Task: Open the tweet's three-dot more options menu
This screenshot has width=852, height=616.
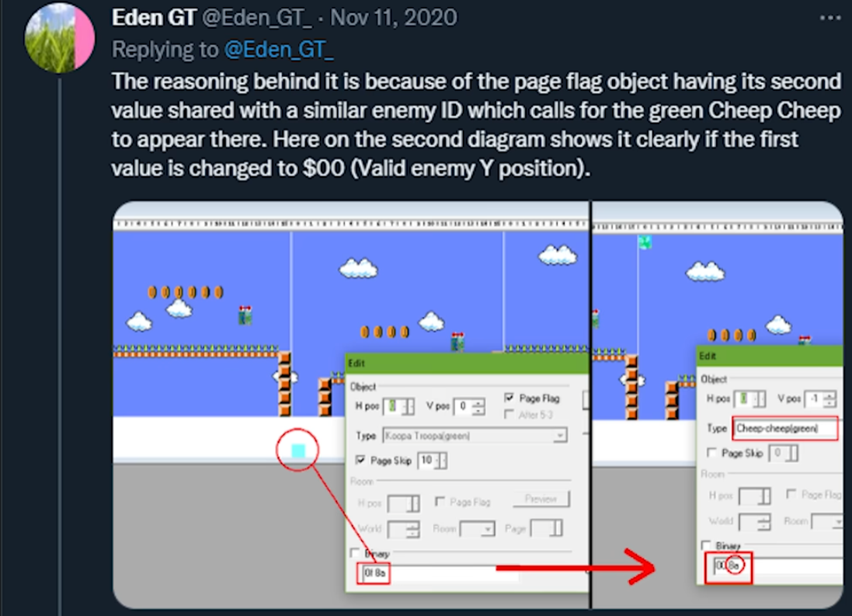Action: point(829,18)
